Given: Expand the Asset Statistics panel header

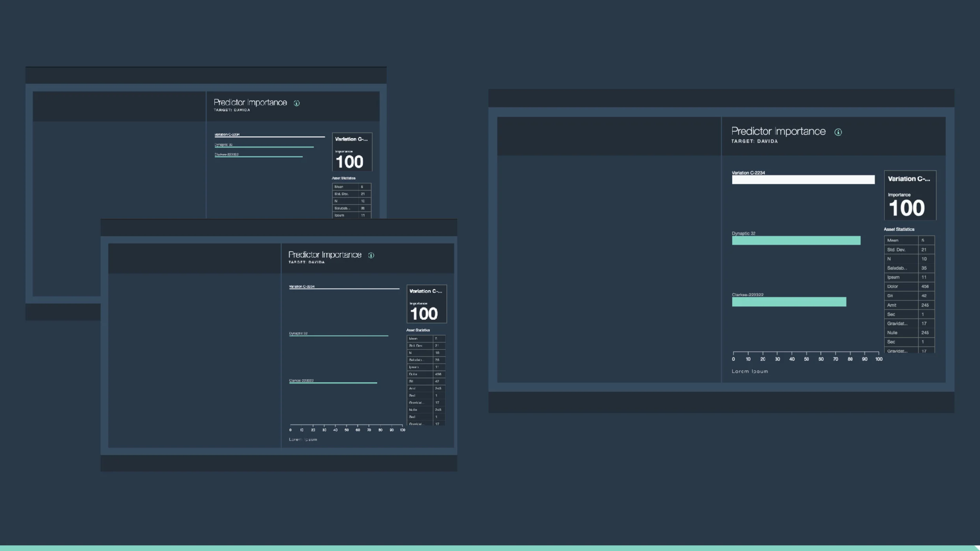Looking at the screenshot, I should pos(899,229).
